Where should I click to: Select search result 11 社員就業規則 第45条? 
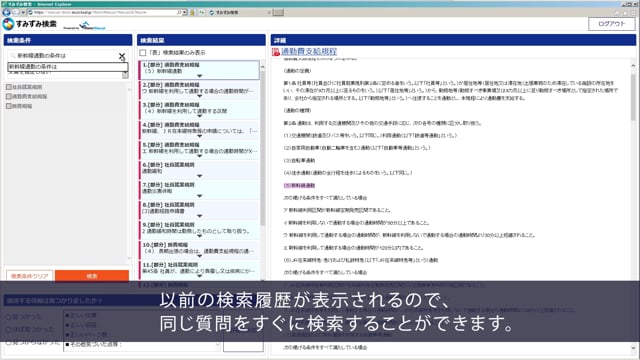[199, 270]
